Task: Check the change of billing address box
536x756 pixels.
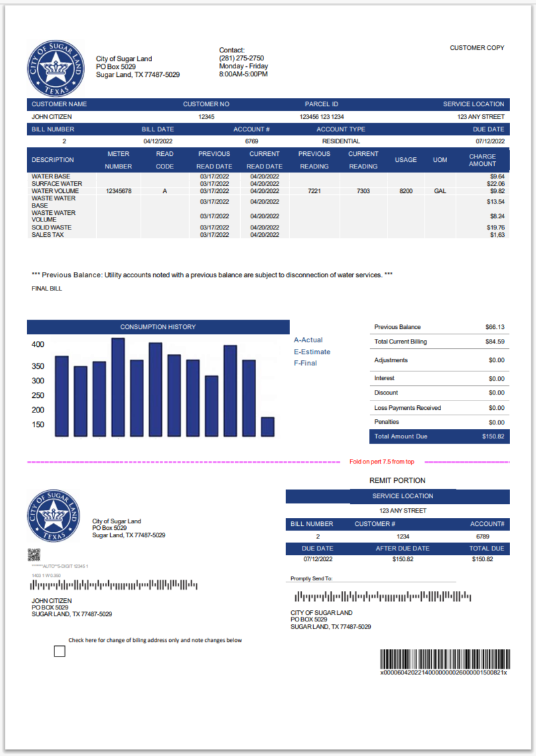Action: 60,651
